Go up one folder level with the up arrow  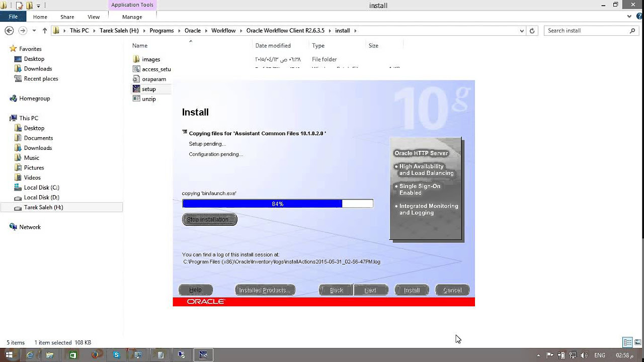coord(45,31)
